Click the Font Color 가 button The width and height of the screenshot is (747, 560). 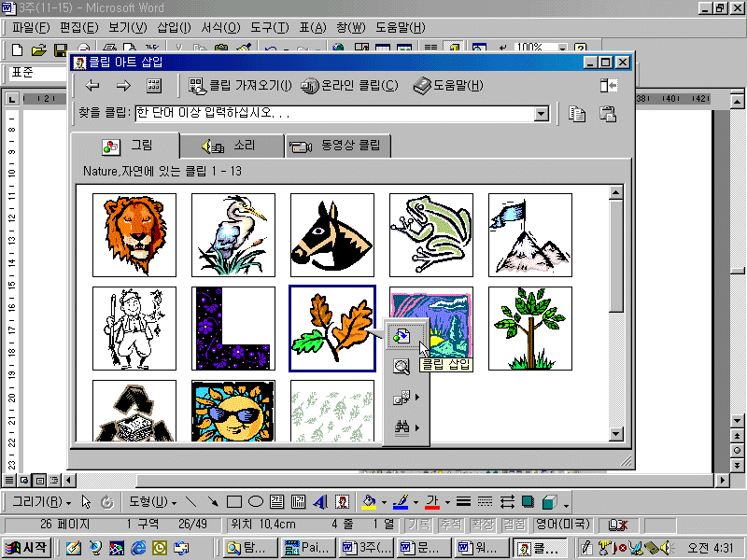pos(432,502)
